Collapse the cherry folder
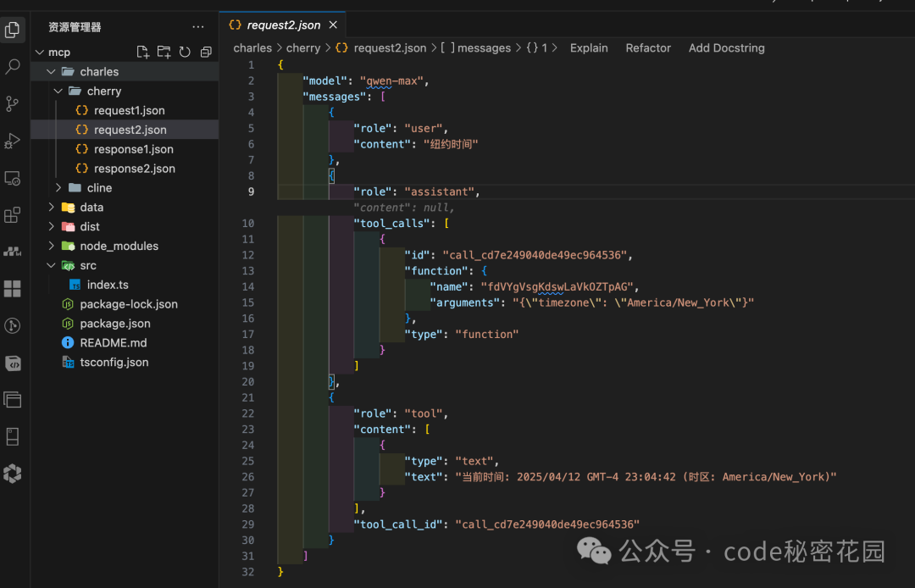Screen dimensions: 915x588 [58, 91]
